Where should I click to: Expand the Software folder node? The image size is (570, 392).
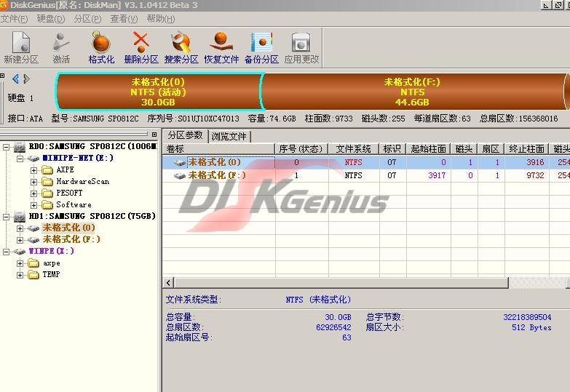[x=33, y=205]
